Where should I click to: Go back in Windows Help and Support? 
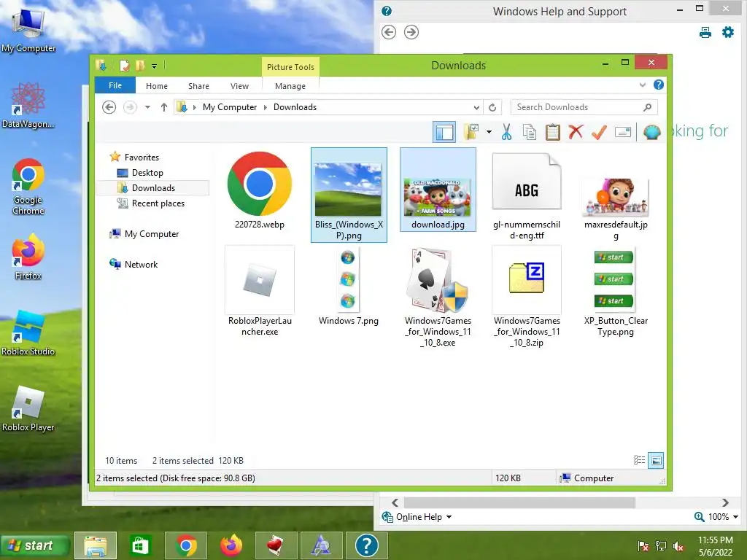tap(389, 32)
